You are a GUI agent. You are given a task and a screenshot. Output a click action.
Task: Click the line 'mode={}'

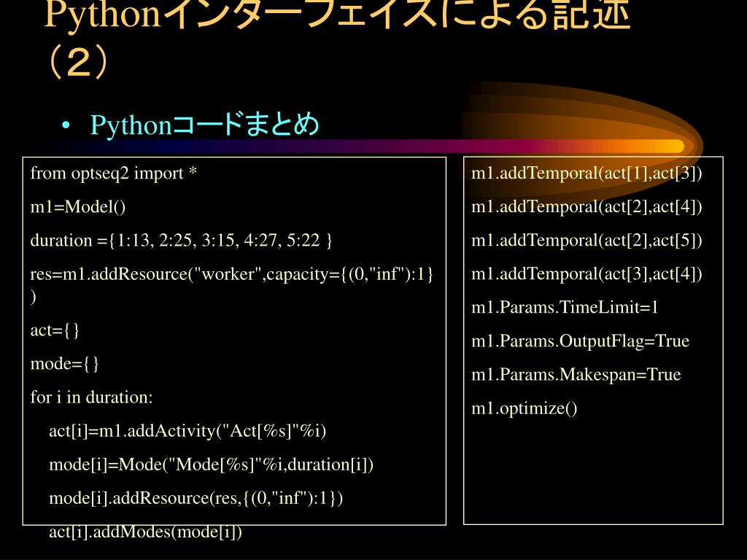pos(64,364)
